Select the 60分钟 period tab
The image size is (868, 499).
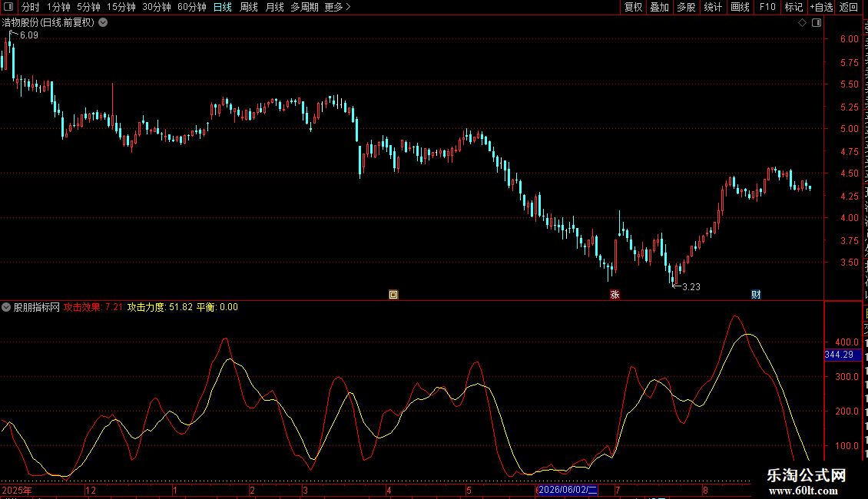pos(191,7)
